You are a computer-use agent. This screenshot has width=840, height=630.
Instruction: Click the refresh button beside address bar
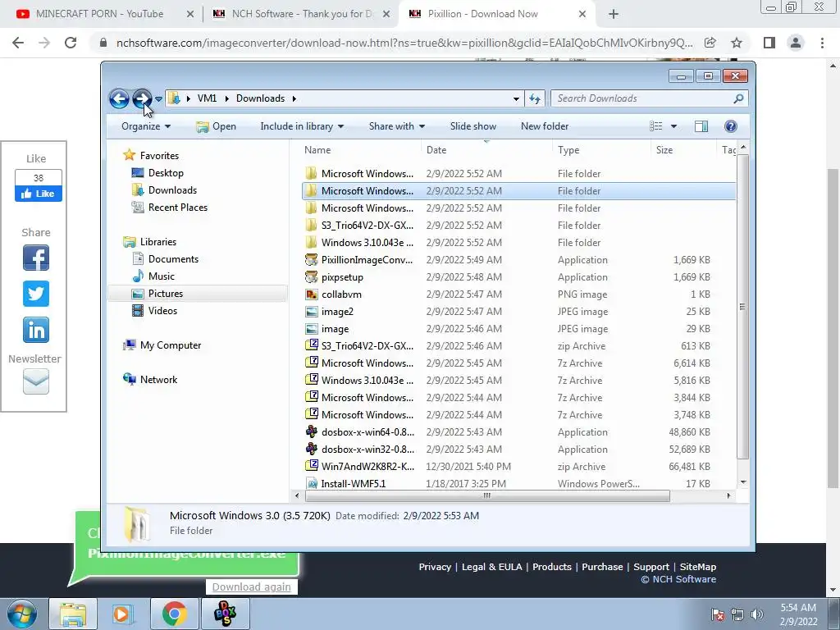(535, 98)
